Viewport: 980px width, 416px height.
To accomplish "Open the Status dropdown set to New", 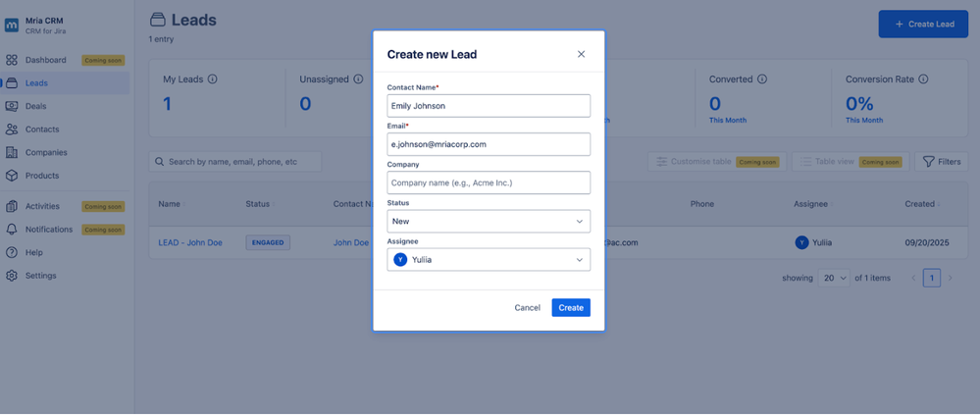I will [489, 222].
